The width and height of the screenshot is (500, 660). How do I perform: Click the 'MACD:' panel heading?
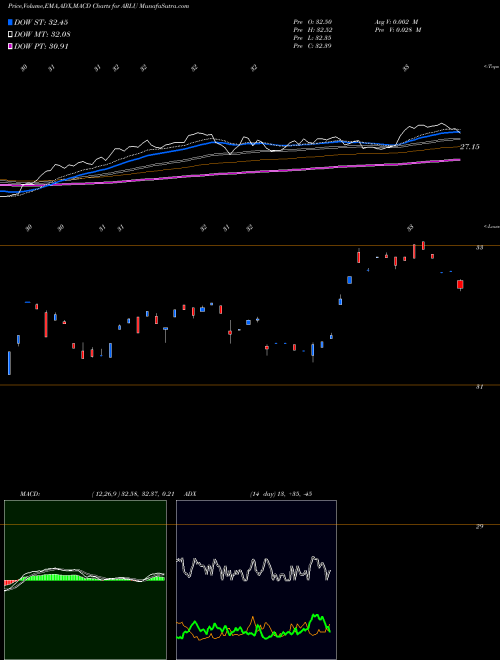click(29, 494)
